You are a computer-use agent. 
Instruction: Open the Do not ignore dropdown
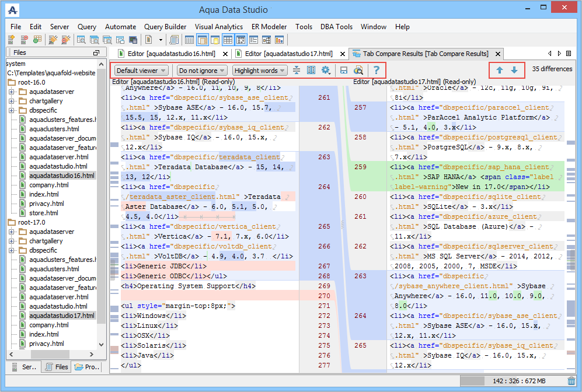(202, 71)
